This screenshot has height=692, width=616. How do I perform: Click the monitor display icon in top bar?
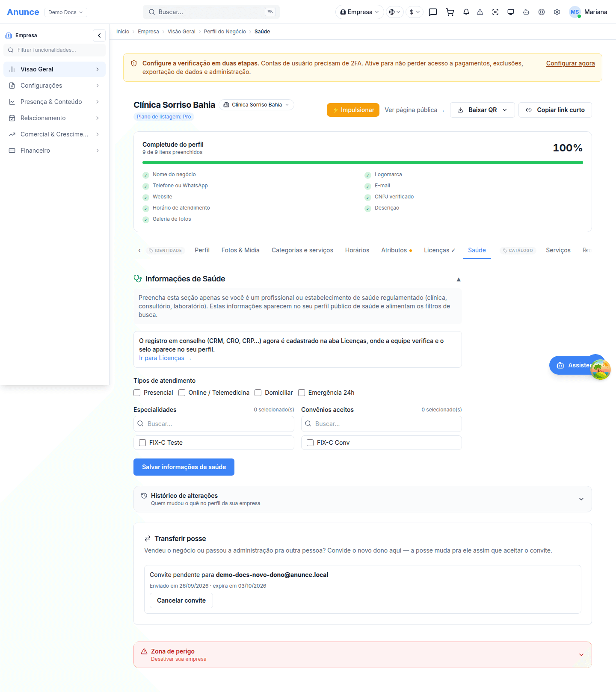(511, 12)
